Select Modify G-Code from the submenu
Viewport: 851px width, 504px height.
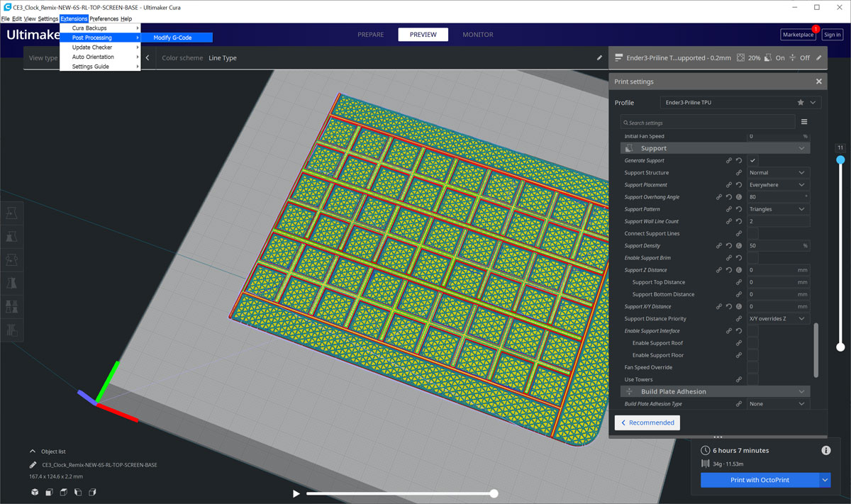172,38
